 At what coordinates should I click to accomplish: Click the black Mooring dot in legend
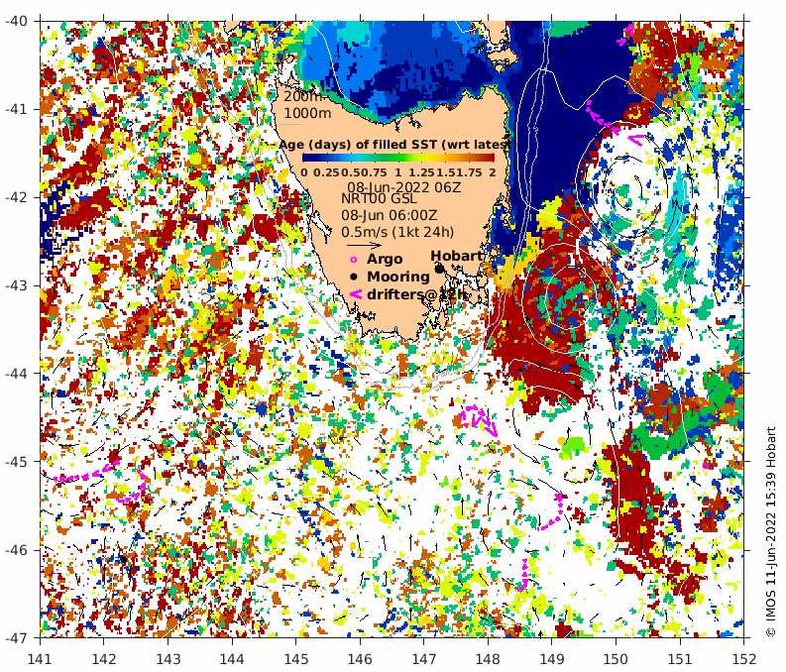(354, 277)
